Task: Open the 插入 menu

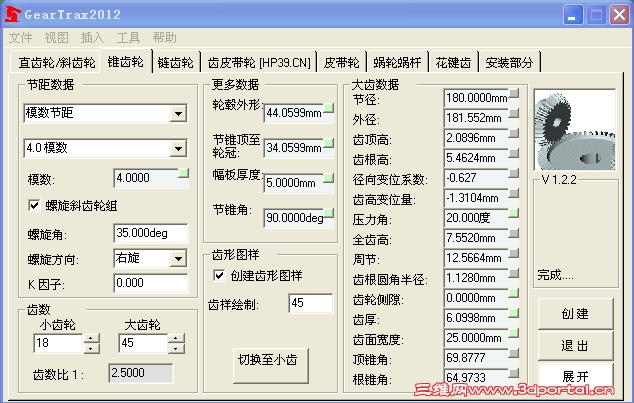Action: tap(93, 38)
